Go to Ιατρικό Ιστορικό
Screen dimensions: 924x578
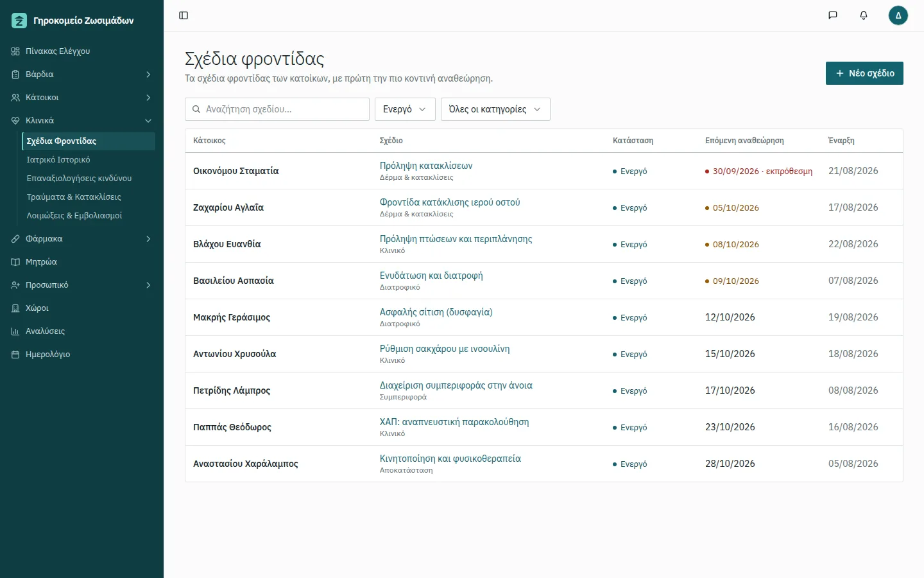coord(89,160)
